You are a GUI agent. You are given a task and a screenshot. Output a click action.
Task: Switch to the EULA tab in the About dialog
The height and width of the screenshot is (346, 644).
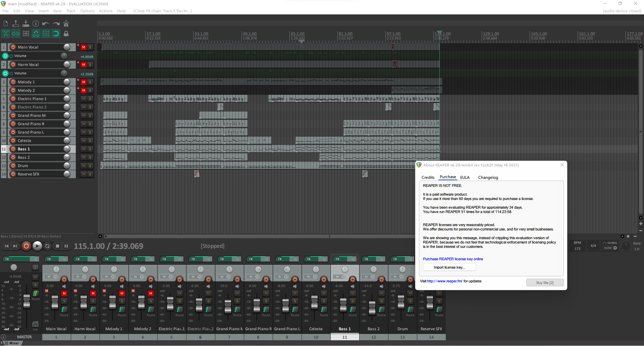point(465,178)
